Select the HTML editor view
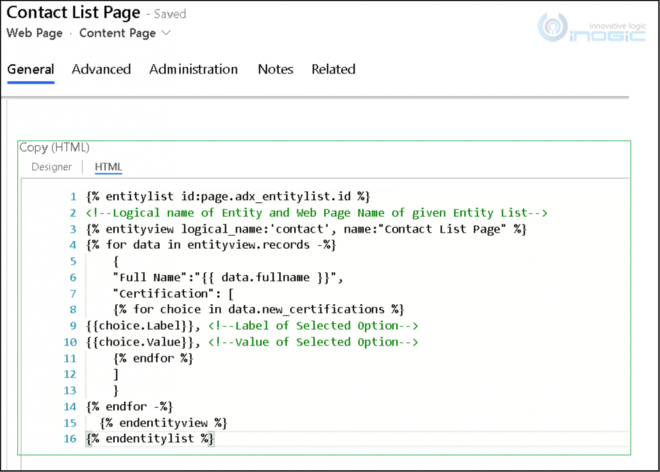 [x=108, y=167]
